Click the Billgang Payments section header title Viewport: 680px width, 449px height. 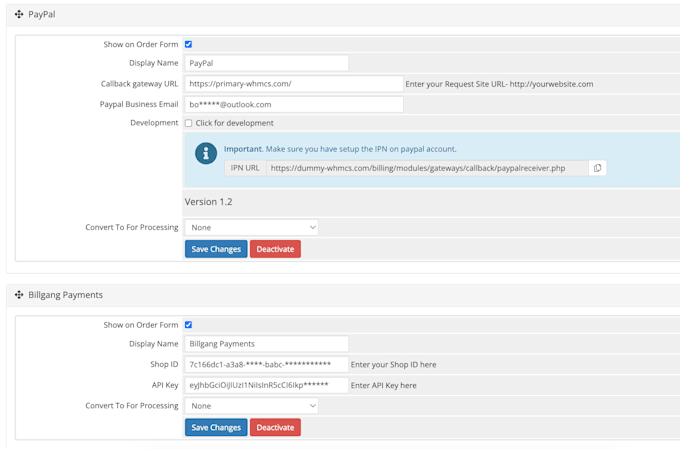65,295
